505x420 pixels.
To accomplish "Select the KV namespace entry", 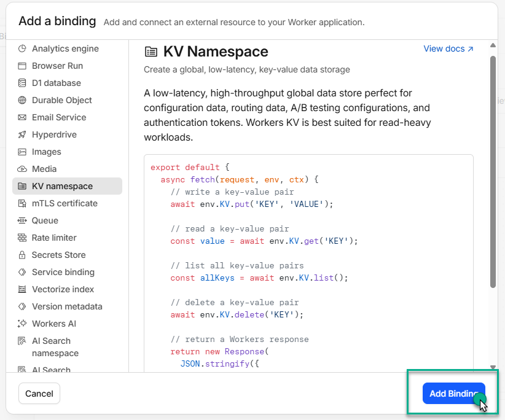I will point(68,186).
